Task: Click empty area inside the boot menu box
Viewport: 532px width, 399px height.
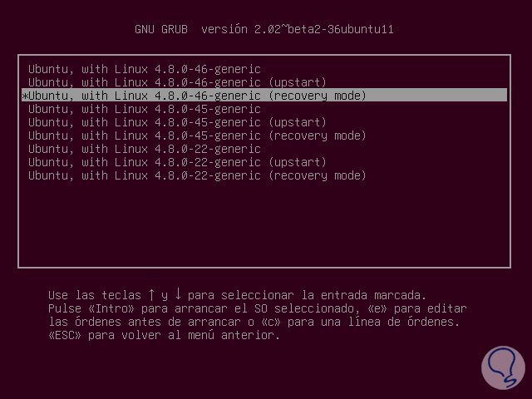Action: pyautogui.click(x=266, y=224)
